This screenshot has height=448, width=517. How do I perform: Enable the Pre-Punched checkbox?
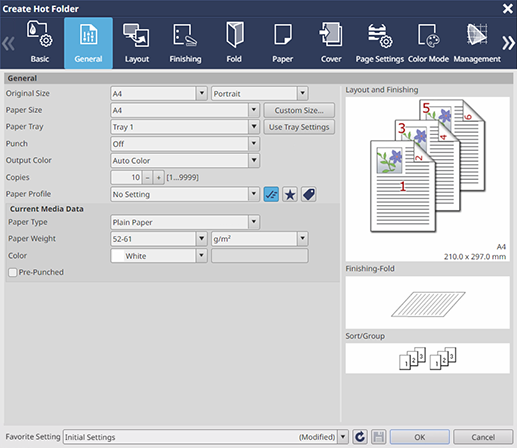(13, 272)
